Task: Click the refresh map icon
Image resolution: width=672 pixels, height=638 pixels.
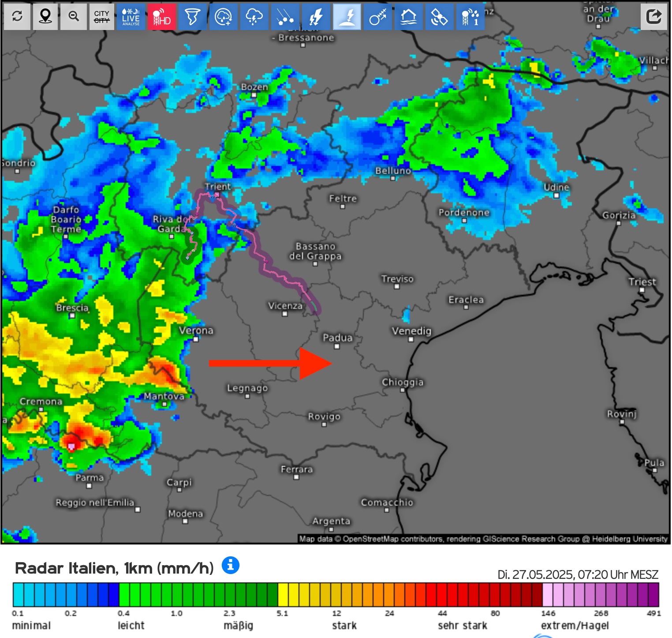Action: coord(17,17)
